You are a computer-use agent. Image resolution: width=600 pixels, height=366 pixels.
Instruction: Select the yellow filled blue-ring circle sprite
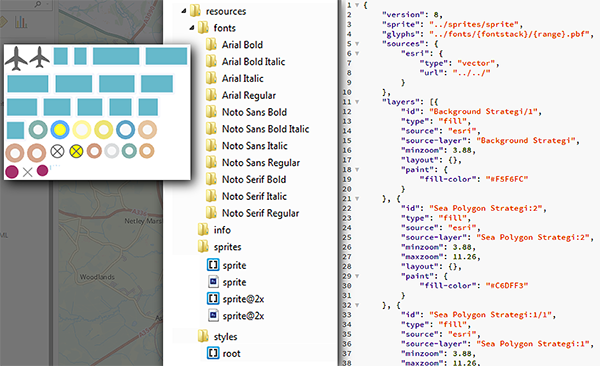(60, 130)
